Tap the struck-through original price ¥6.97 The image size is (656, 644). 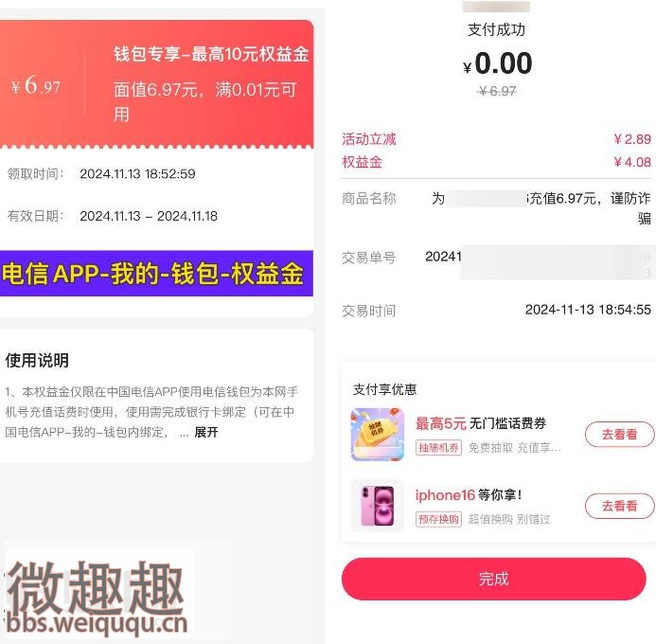(497, 91)
